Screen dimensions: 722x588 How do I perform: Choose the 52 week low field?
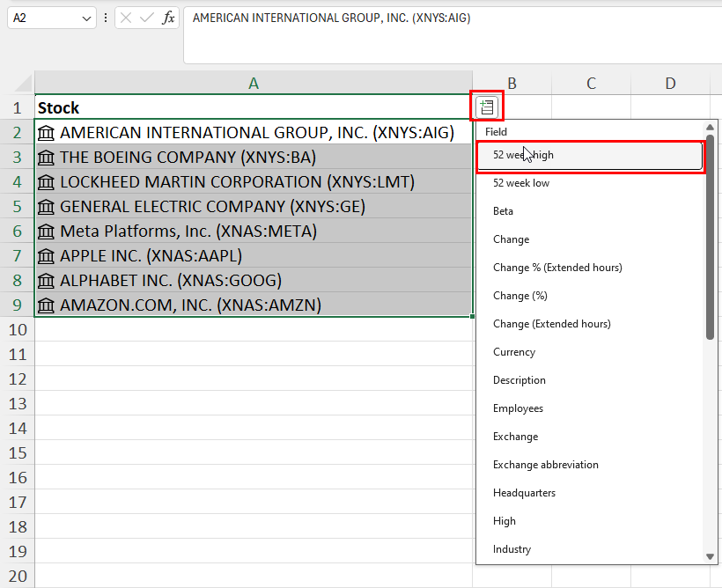click(x=591, y=183)
